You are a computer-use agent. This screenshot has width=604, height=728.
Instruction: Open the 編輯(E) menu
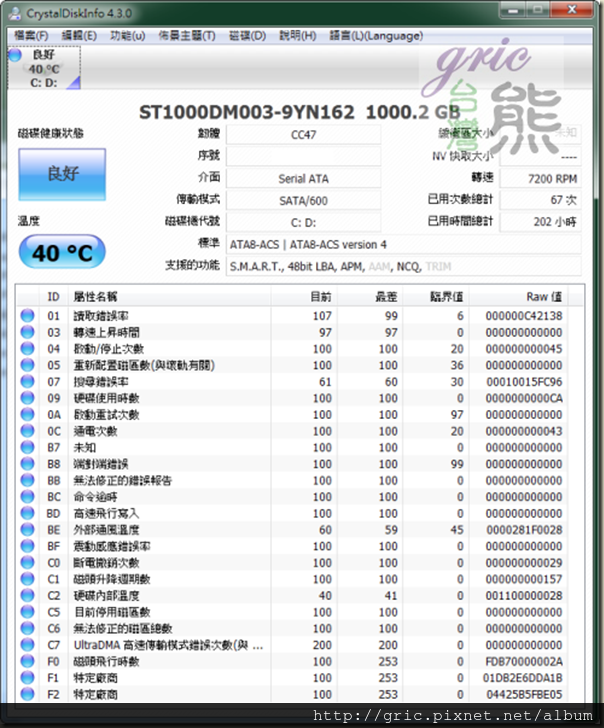pyautogui.click(x=79, y=36)
